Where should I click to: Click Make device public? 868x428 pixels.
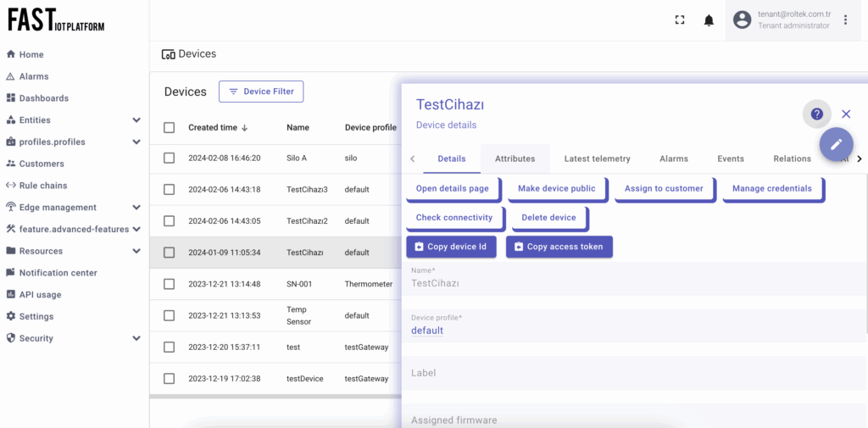click(x=557, y=189)
